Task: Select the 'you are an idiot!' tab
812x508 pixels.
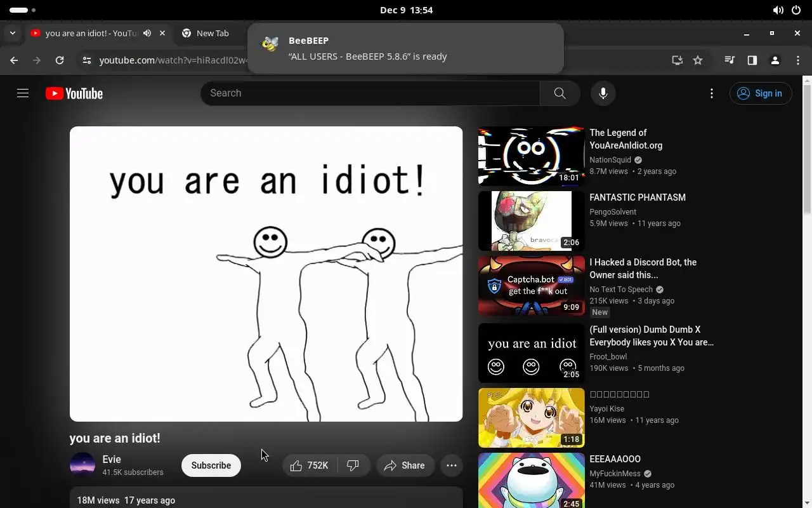Action: tap(92, 33)
